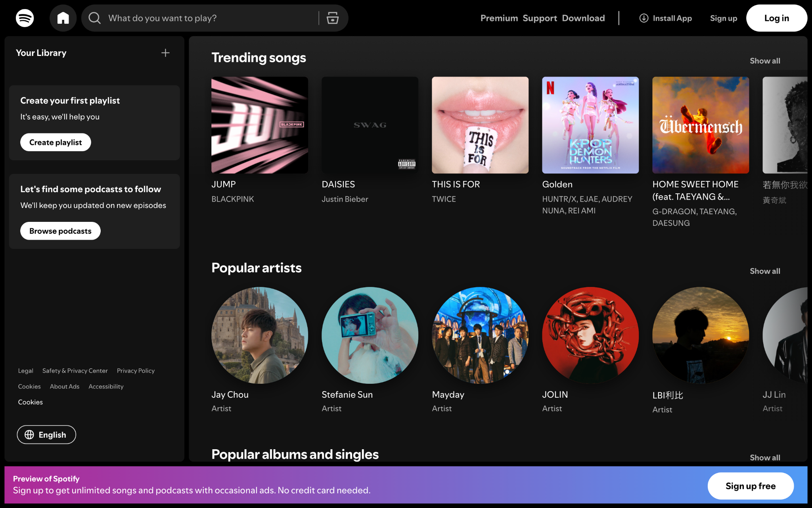
Task: Click HOME SWEET HOME song title
Action: click(x=695, y=190)
